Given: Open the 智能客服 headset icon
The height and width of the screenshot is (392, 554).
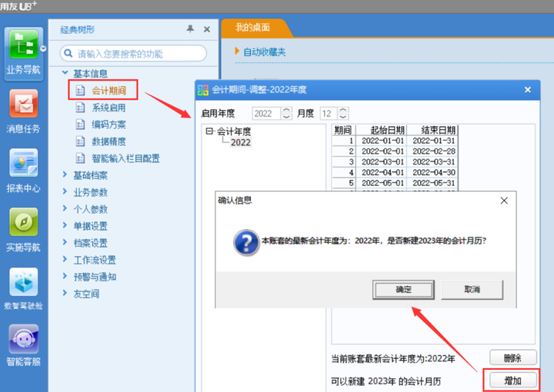Looking at the screenshot, I should coord(24,339).
